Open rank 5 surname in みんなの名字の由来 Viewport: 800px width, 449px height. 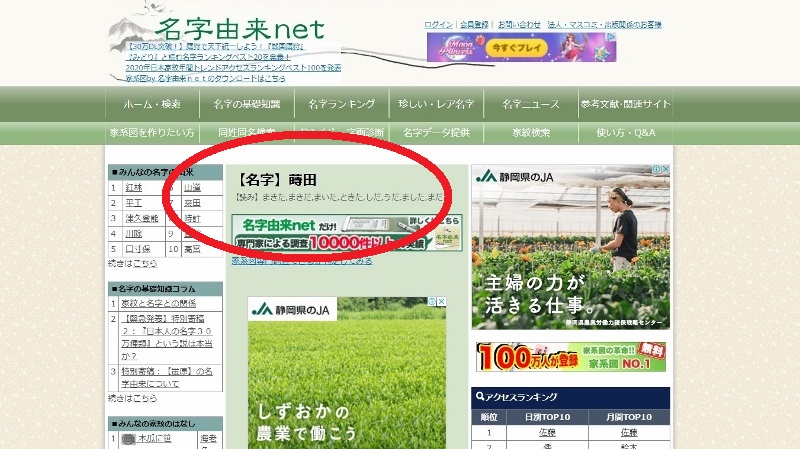pos(138,249)
